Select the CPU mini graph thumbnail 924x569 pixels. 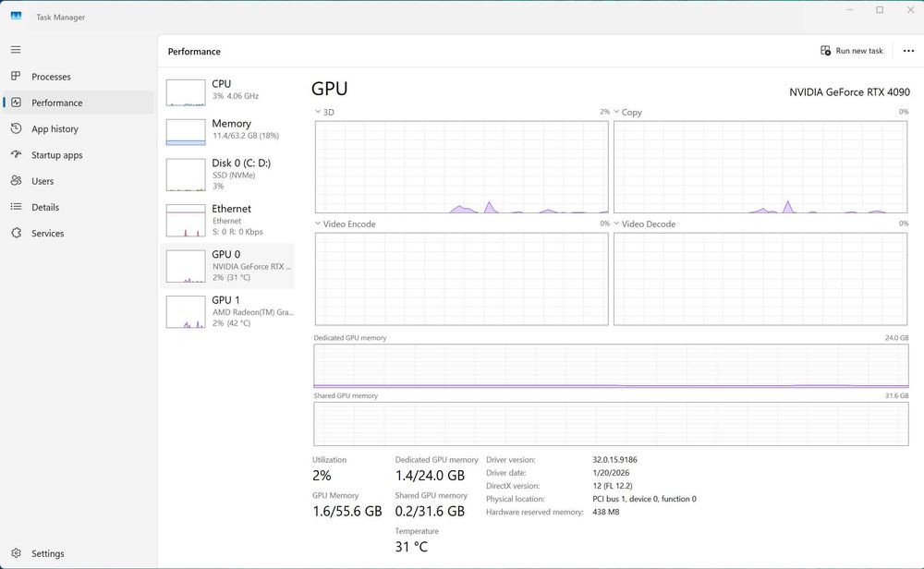click(186, 92)
